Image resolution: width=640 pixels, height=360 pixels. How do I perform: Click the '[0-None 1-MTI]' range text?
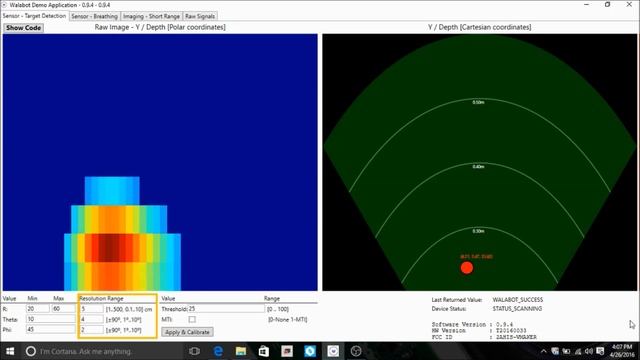pyautogui.click(x=288, y=320)
